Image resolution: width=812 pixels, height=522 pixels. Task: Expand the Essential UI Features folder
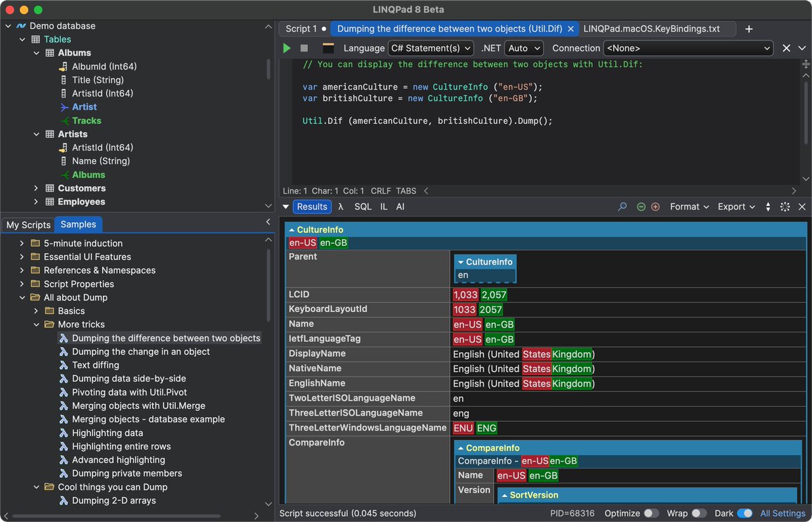pyautogui.click(x=22, y=257)
